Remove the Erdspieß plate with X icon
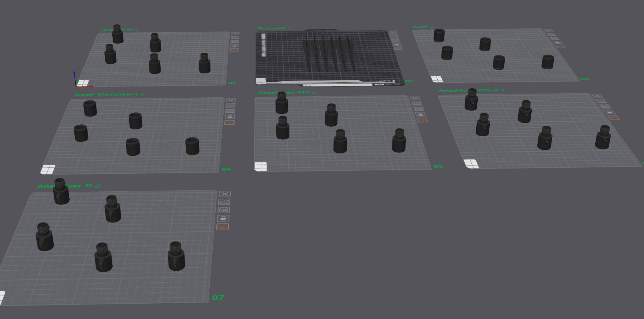This screenshot has height=319, width=644. coord(392,33)
